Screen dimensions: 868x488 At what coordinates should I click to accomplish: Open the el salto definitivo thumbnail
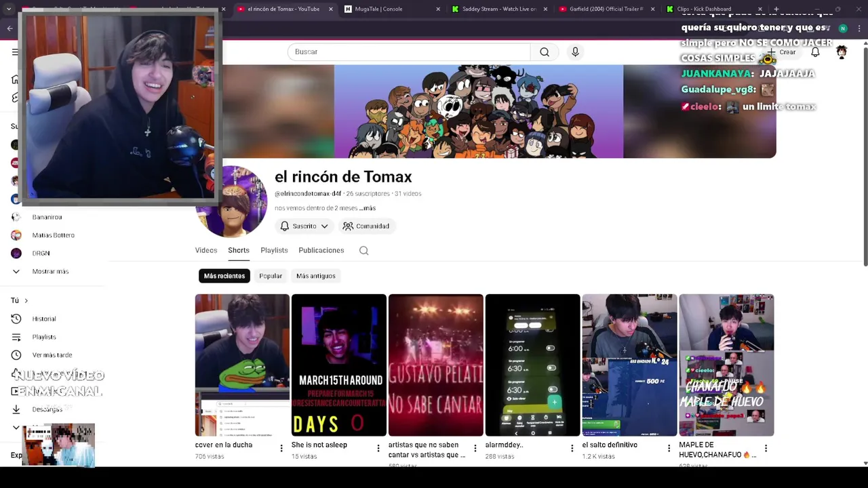(630, 365)
